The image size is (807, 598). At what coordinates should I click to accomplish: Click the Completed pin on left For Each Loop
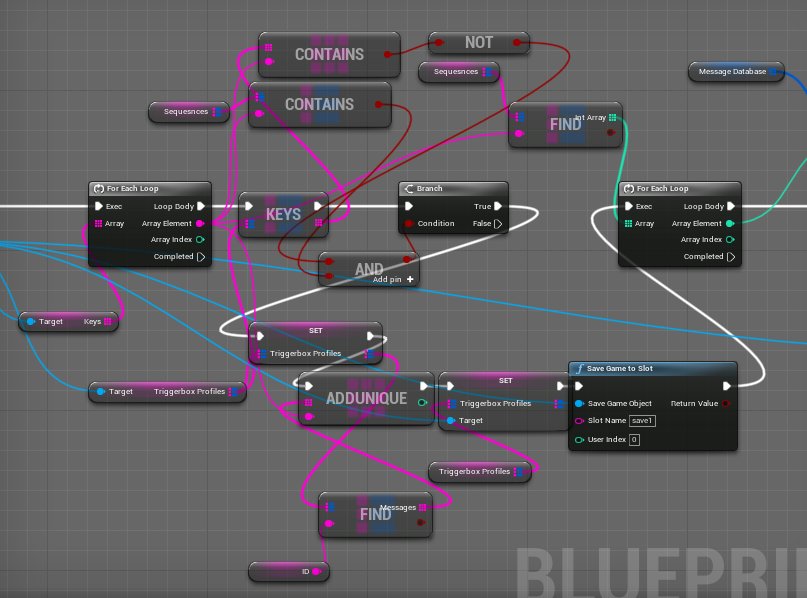coord(201,256)
